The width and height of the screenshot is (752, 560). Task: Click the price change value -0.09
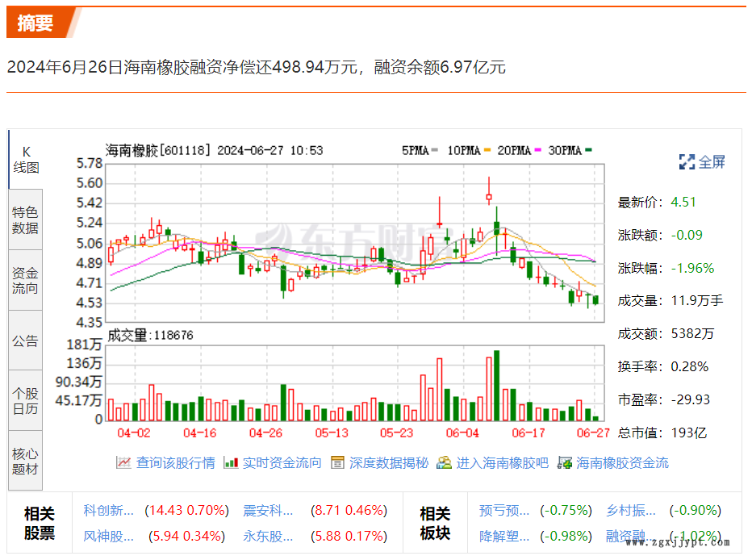click(x=687, y=235)
